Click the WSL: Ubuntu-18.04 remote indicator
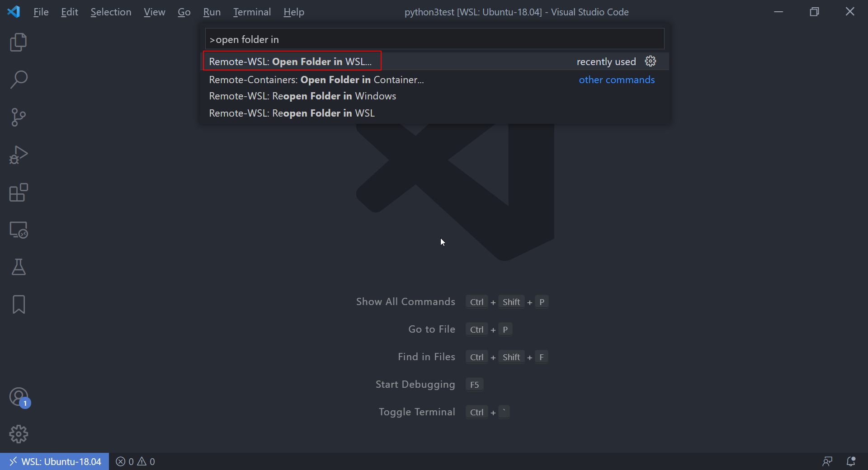 click(55, 461)
